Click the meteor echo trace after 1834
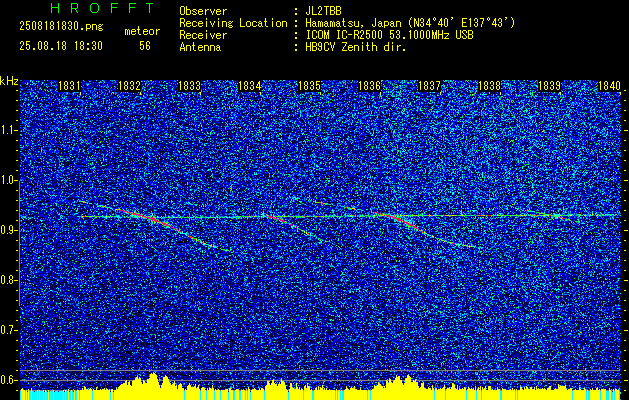 pos(288,225)
